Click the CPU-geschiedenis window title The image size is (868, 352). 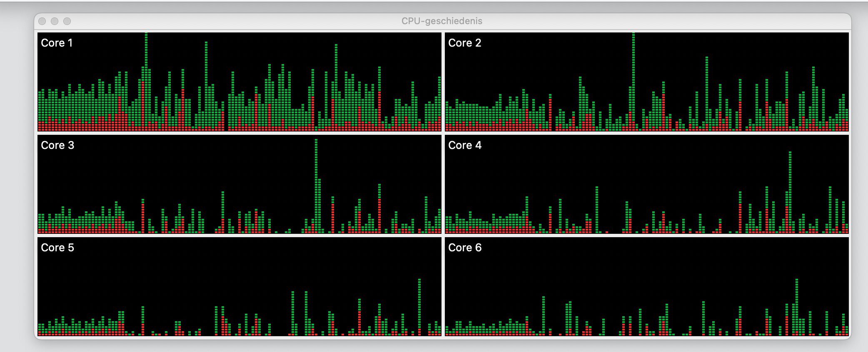coord(442,21)
